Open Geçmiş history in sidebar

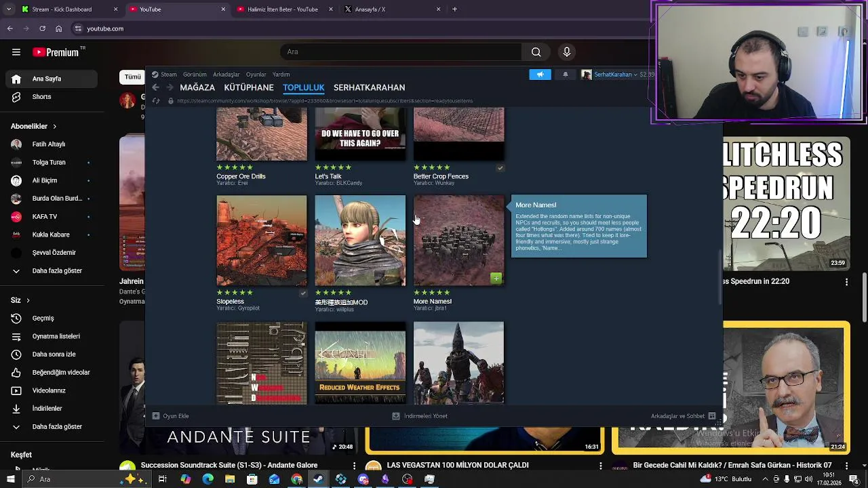click(52, 319)
